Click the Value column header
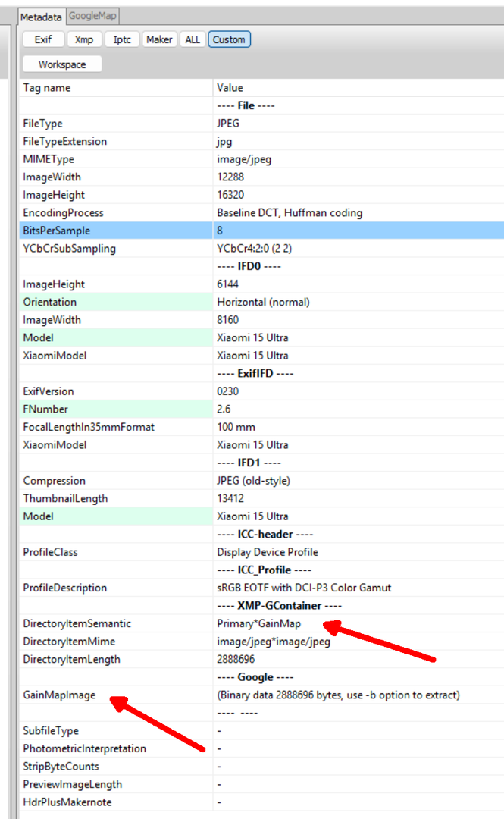504x819 pixels. pos(230,88)
